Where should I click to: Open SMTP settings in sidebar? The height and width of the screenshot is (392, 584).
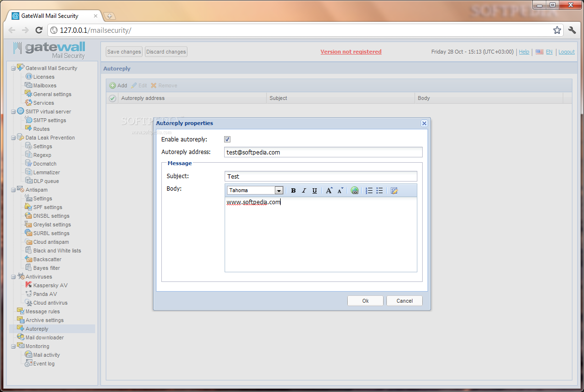(x=50, y=120)
